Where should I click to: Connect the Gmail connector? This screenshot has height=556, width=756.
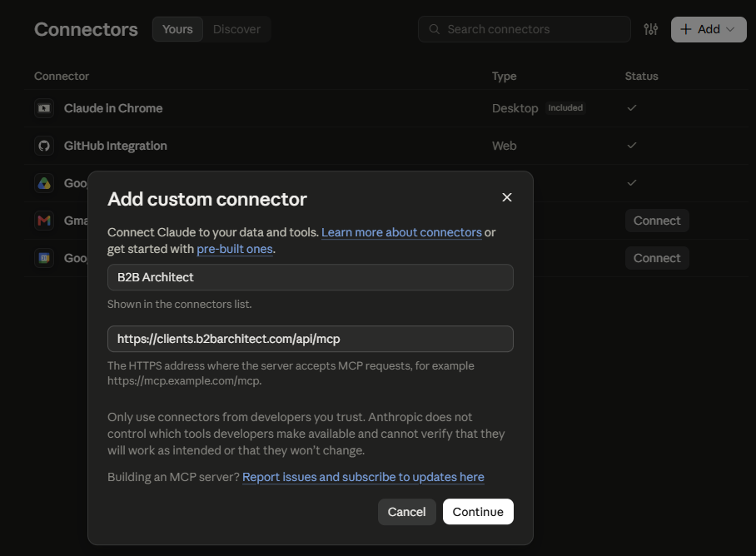(x=657, y=221)
